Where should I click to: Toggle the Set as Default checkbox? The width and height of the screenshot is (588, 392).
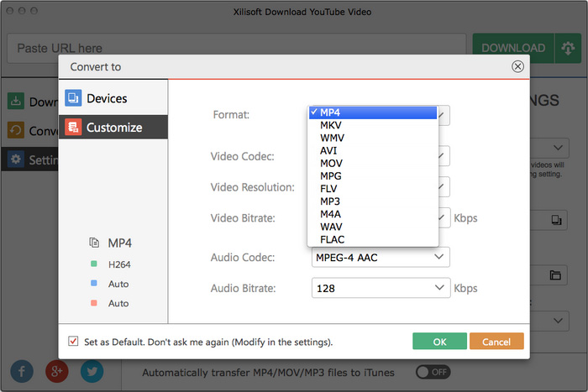point(74,342)
